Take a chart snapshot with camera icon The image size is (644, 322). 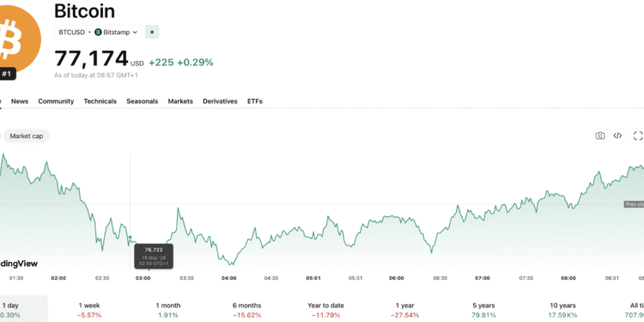tap(600, 136)
